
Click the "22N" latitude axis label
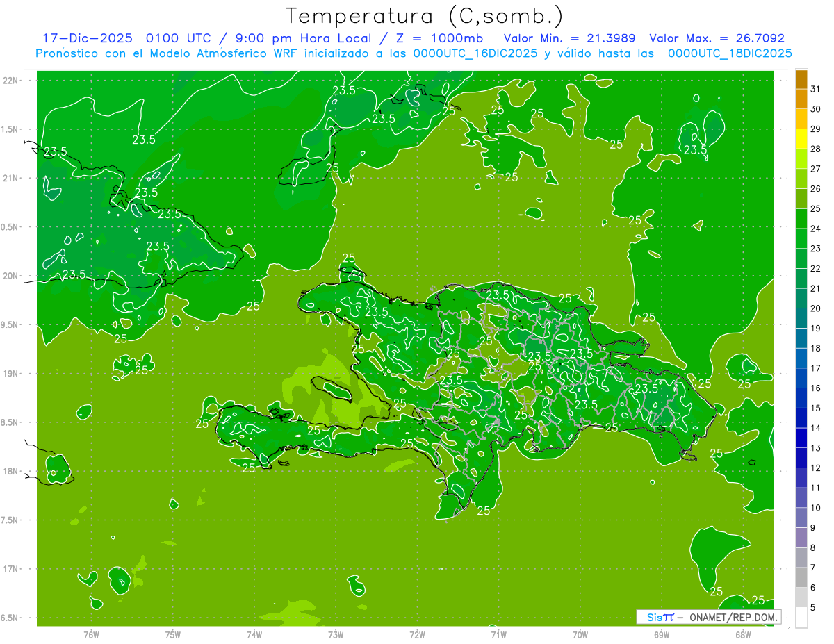point(11,81)
